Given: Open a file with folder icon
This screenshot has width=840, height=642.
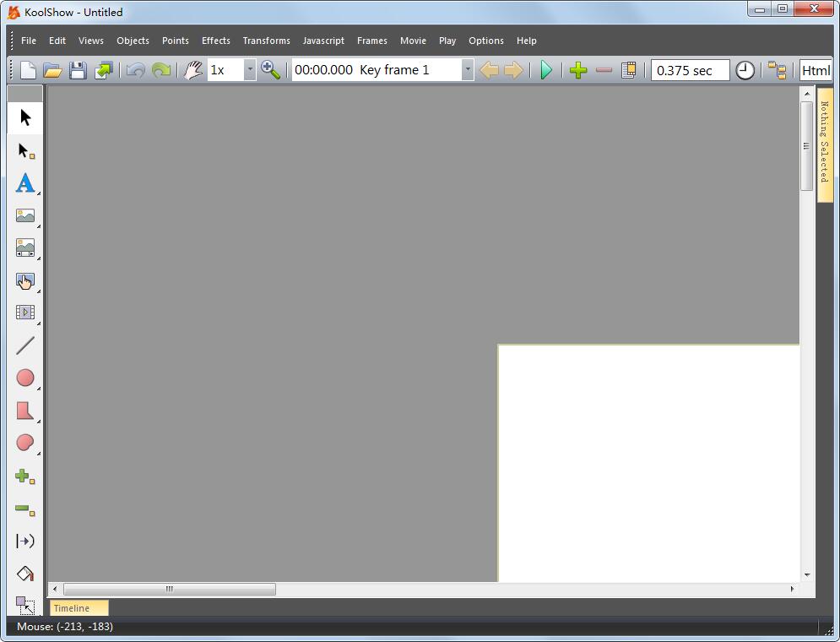Looking at the screenshot, I should 52,70.
